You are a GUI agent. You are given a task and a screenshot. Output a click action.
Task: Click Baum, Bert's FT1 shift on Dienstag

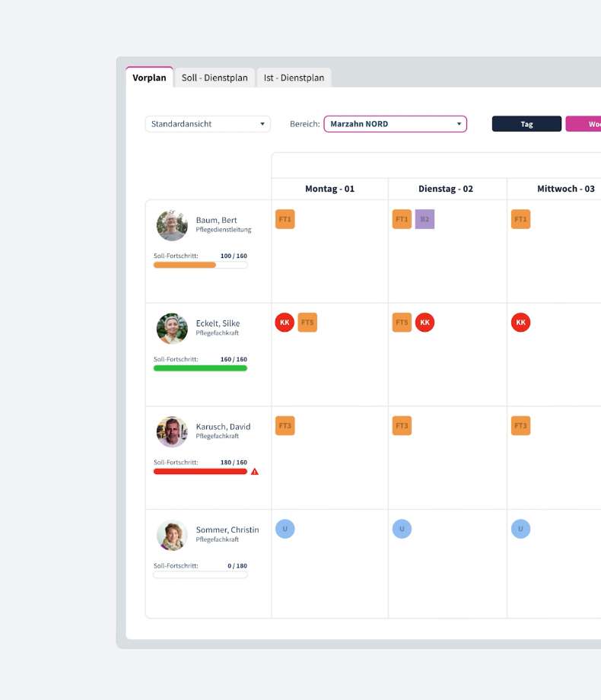(x=402, y=219)
